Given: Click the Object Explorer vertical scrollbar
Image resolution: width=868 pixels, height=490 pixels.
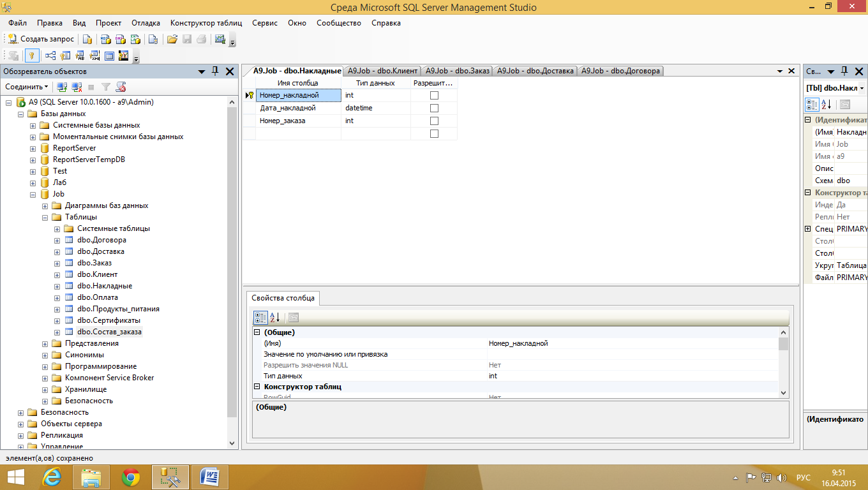Looking at the screenshot, I should tap(232, 262).
